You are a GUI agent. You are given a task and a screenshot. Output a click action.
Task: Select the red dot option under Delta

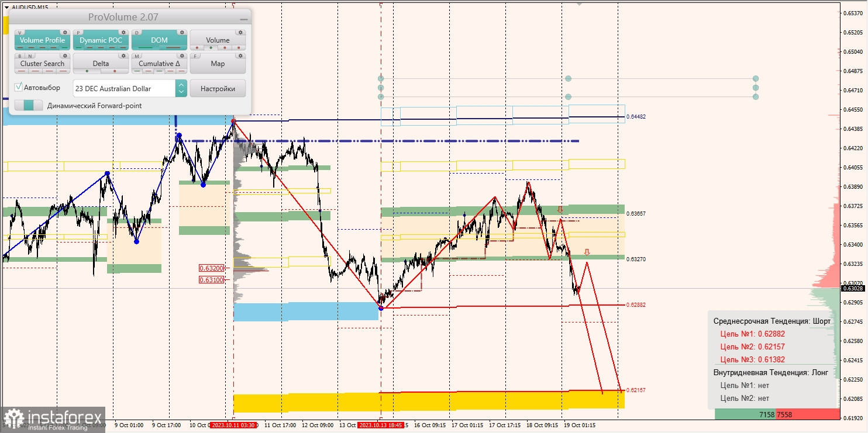pyautogui.click(x=115, y=71)
